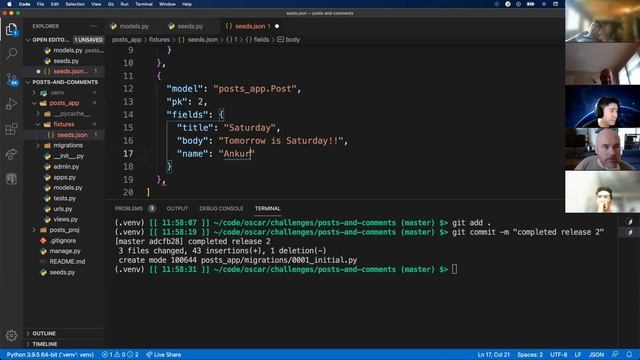The height and width of the screenshot is (360, 640).
Task: Collapse the Open Editors section
Action: [x=64, y=40]
